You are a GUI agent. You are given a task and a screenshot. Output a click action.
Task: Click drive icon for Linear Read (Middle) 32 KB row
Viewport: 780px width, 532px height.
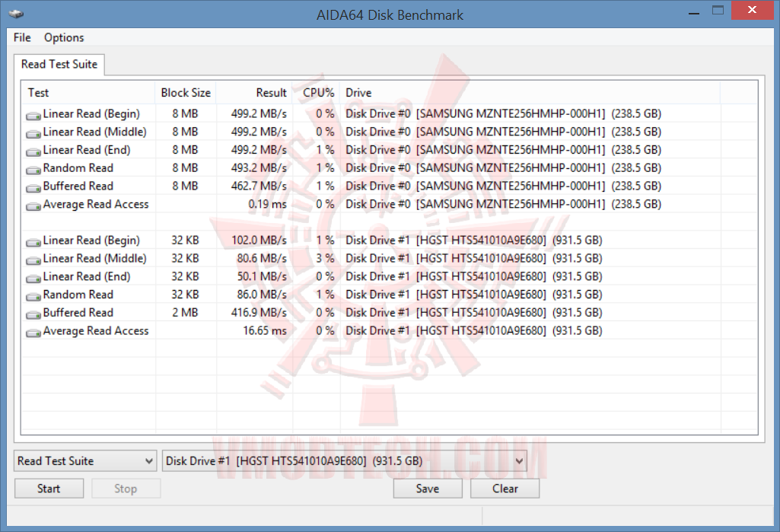[x=33, y=260]
